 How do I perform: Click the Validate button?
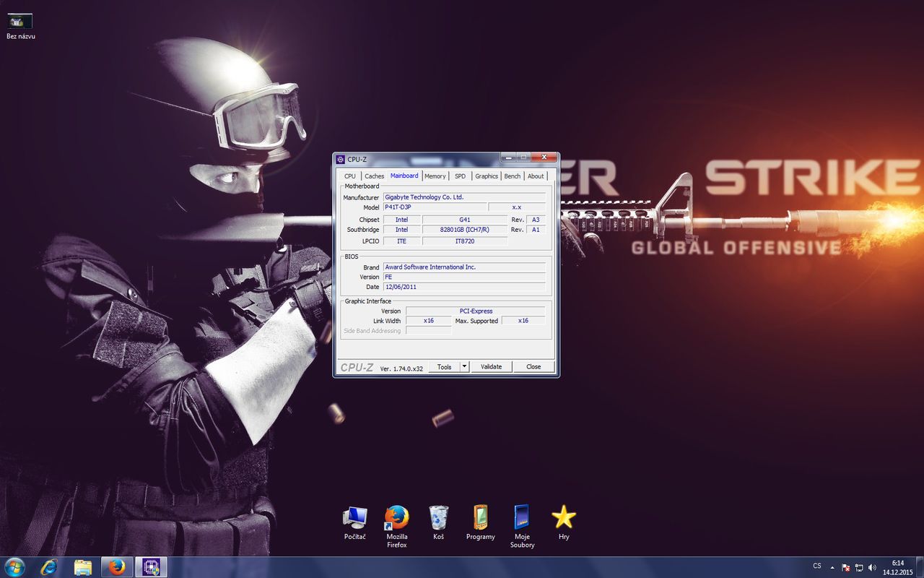(x=492, y=366)
